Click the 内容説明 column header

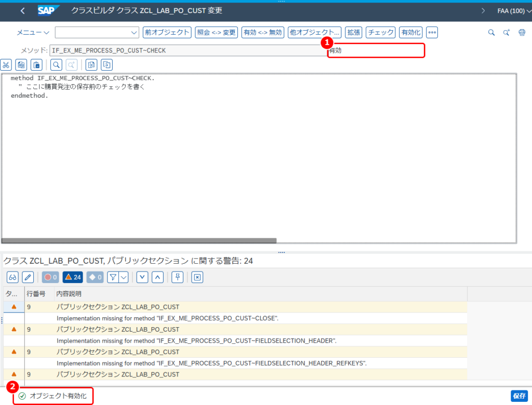click(261, 294)
